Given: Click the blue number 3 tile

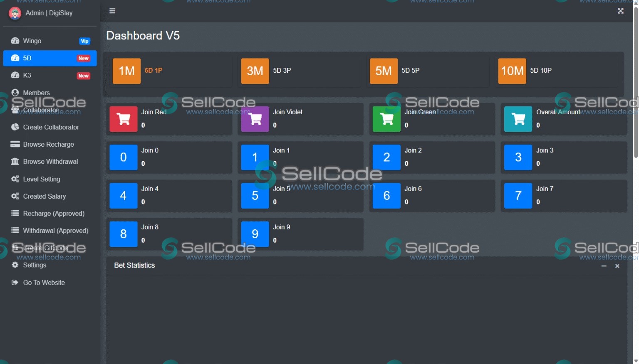Looking at the screenshot, I should [518, 157].
